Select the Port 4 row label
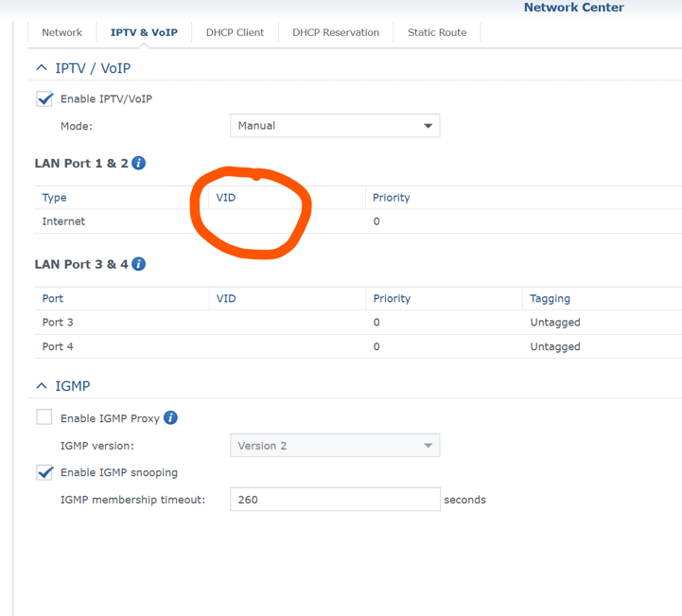The height and width of the screenshot is (616, 682). point(58,346)
